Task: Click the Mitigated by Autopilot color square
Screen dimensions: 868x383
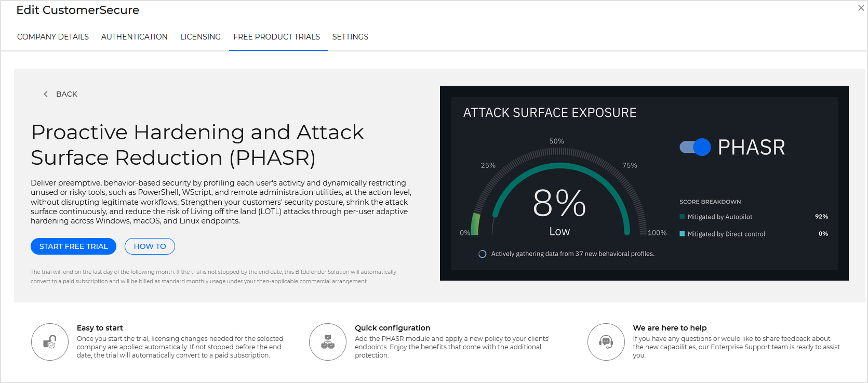Action: pyautogui.click(x=682, y=217)
